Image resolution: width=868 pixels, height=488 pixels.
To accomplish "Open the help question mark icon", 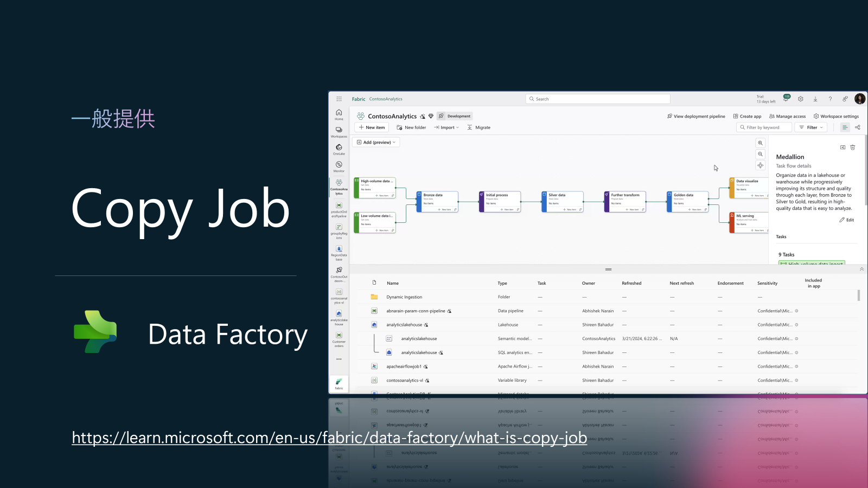I will [830, 99].
